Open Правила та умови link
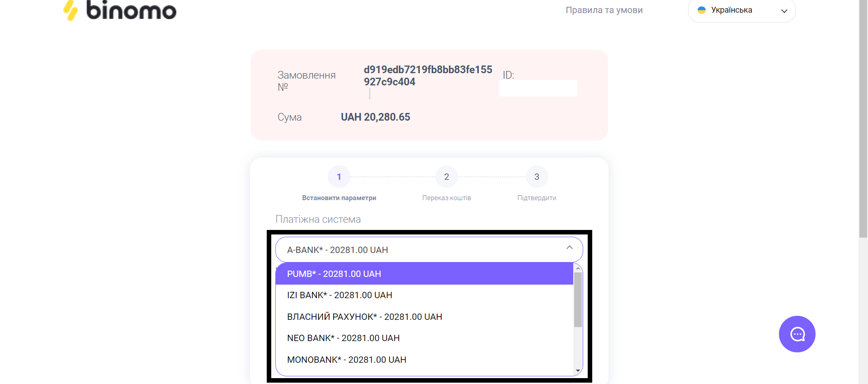Screen dimensions: 868x384 pos(604,10)
